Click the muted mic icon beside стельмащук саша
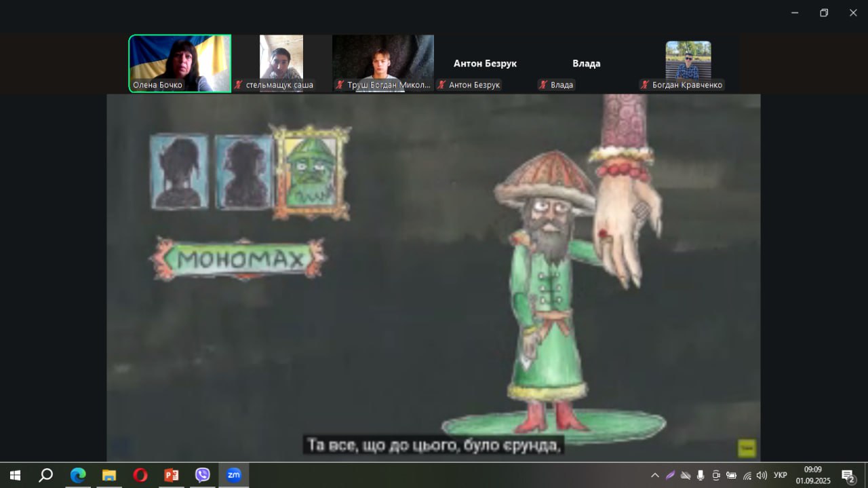 239,85
